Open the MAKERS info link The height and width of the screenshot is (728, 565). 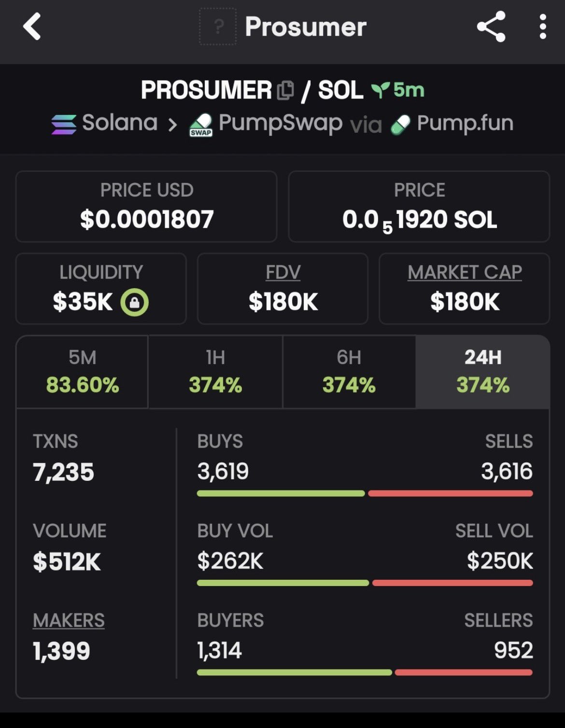click(x=69, y=620)
